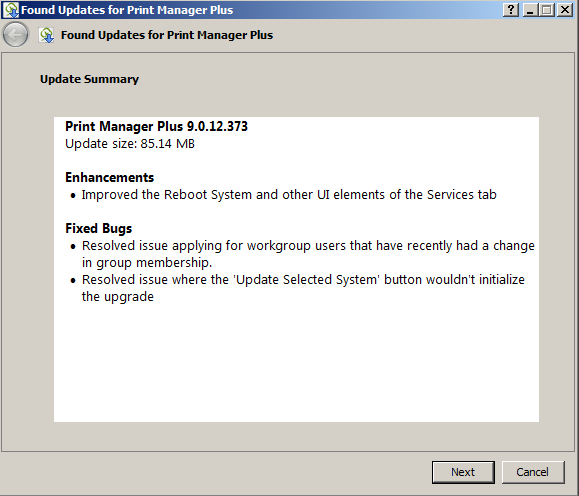Proceed with the Next button
579x496 pixels.
point(463,472)
